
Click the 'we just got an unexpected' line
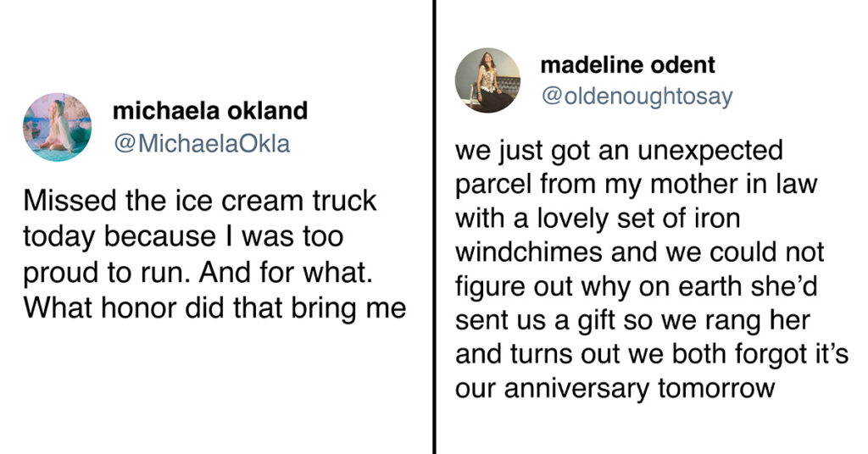tap(619, 151)
